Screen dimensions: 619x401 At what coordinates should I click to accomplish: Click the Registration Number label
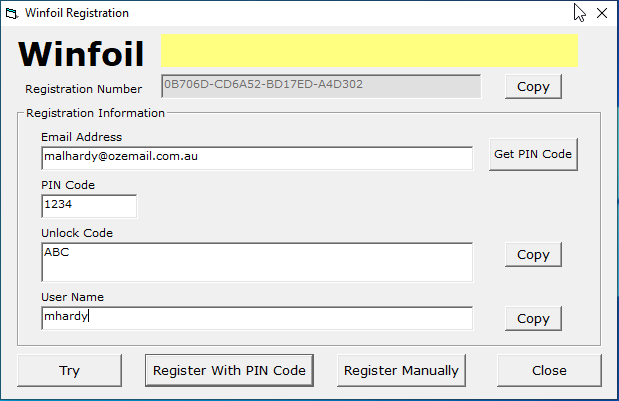[x=83, y=89]
